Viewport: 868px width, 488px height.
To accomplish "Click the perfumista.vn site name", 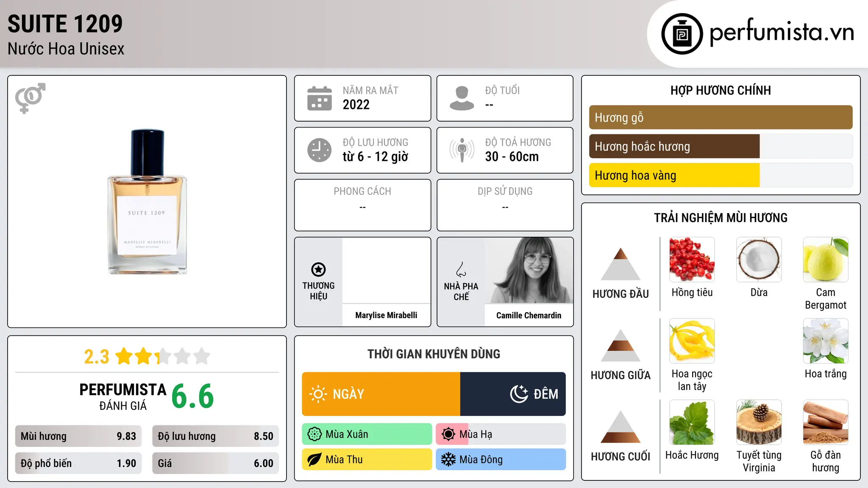I will pos(782,33).
